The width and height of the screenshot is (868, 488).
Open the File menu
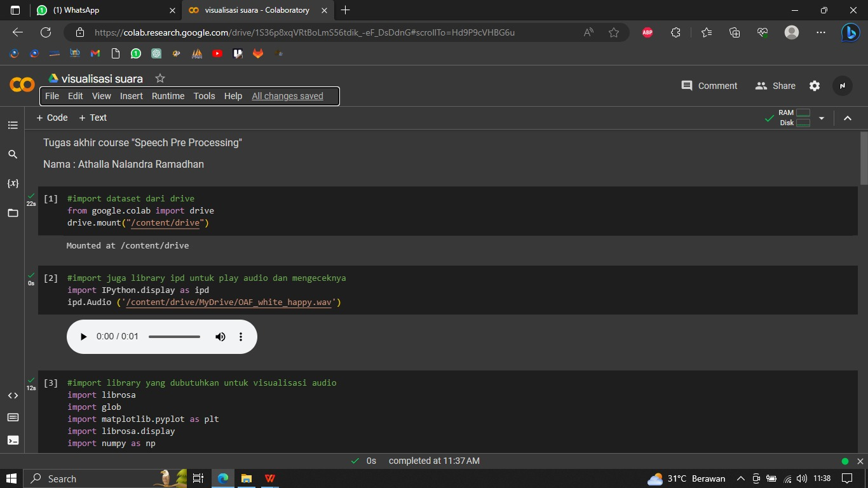[x=52, y=96]
